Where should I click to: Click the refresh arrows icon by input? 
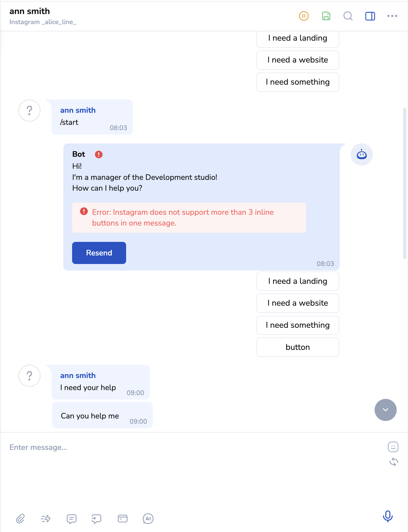point(394,462)
